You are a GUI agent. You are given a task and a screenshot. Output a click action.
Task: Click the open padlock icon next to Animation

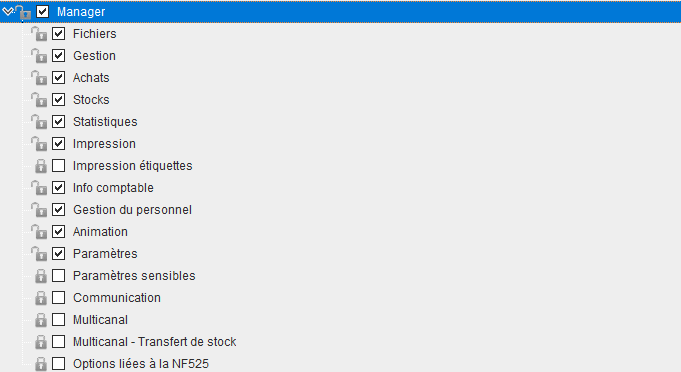tap(39, 232)
